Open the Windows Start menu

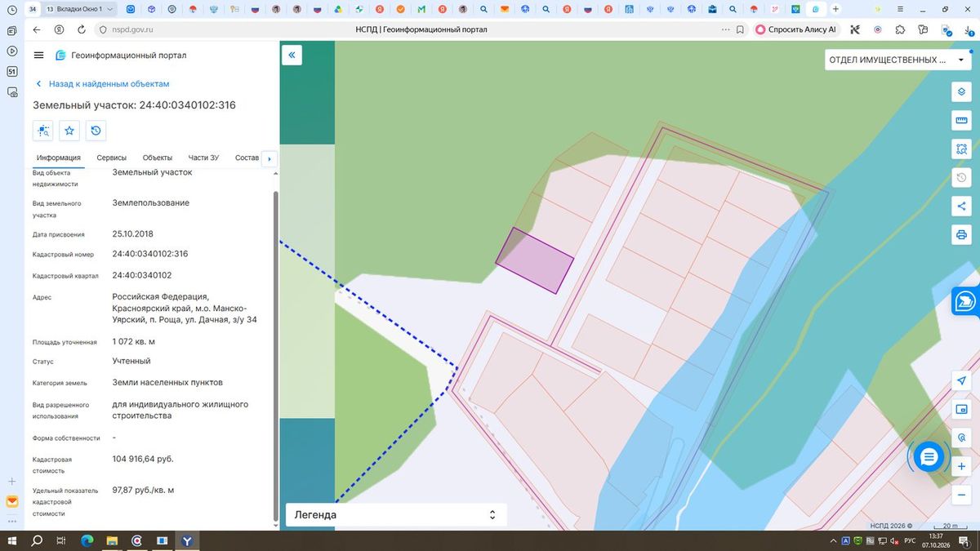point(12,540)
